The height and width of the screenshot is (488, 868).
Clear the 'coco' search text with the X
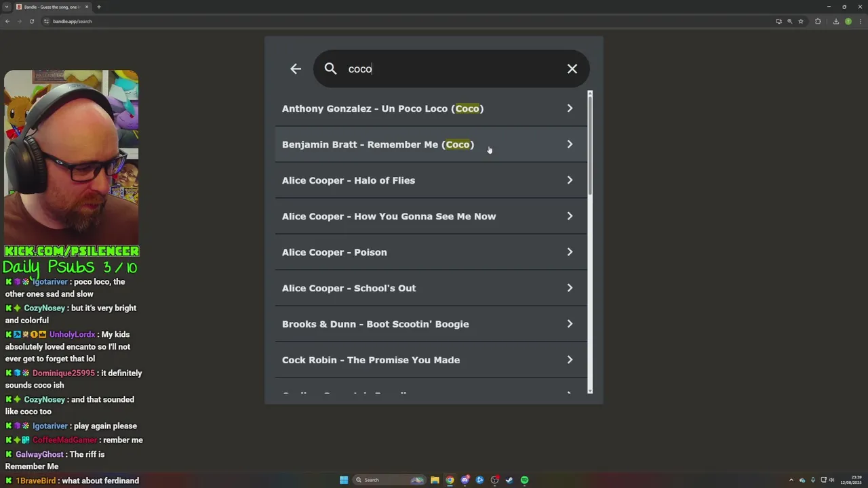coord(572,68)
